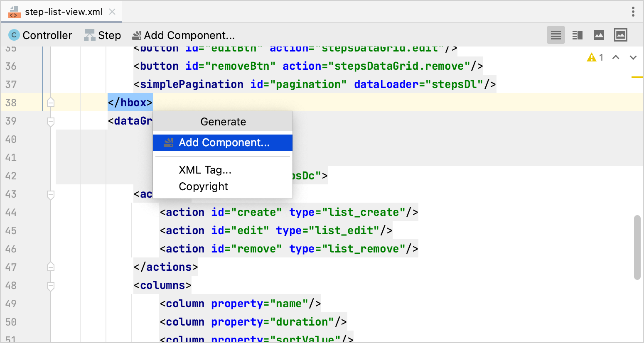Click the simplePagination tag name
This screenshot has width=644, height=343.
[x=192, y=84]
